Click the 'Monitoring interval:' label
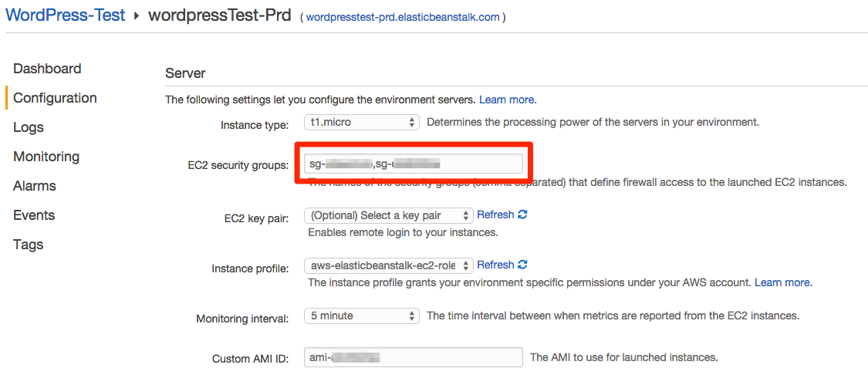 (242, 319)
